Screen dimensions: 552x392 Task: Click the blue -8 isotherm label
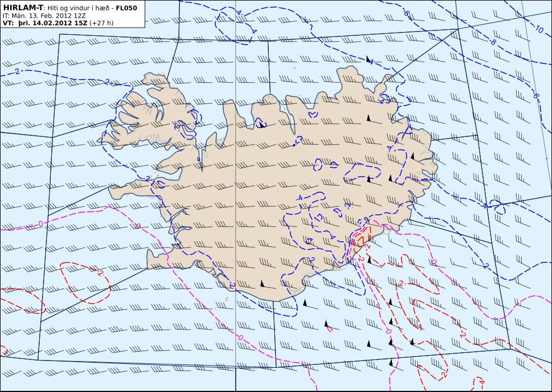point(493,43)
